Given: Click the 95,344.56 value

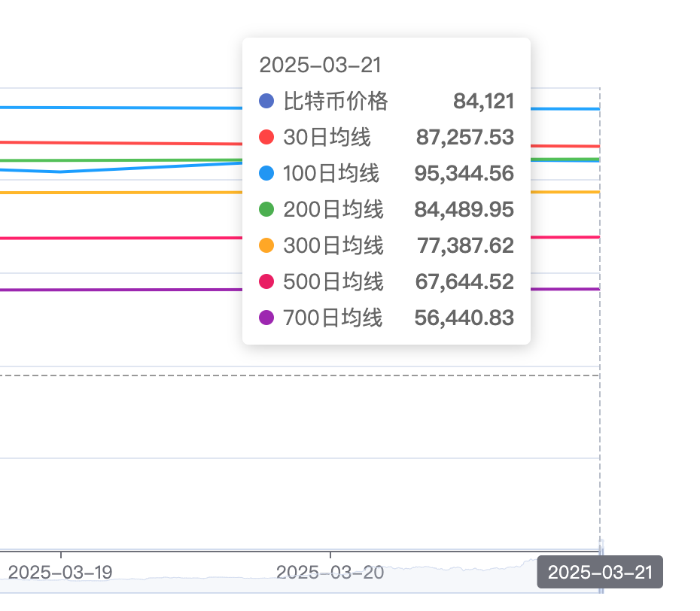Looking at the screenshot, I should [464, 173].
